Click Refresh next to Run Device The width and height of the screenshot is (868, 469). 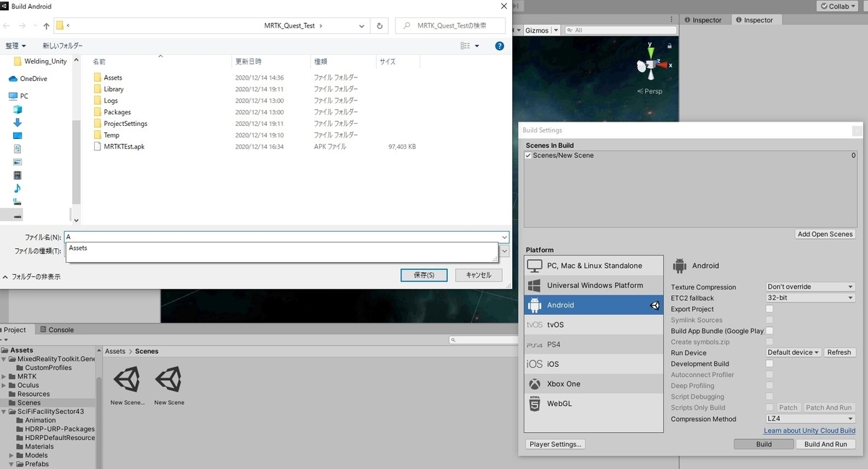pos(838,352)
